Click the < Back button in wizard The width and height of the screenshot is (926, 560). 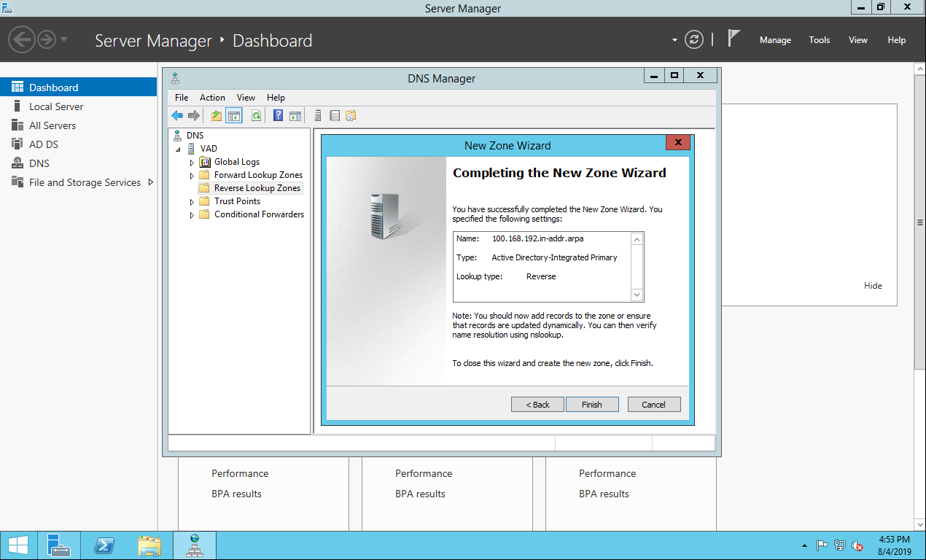537,405
